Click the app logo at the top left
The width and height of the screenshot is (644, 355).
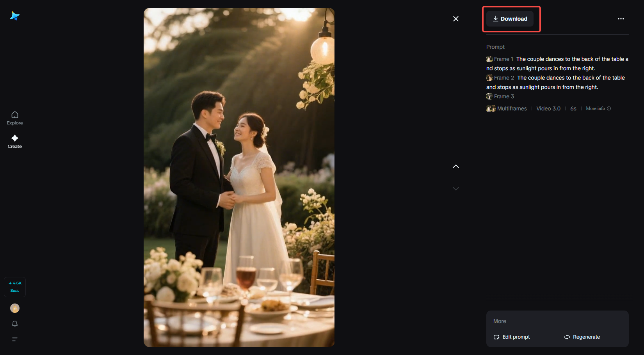pos(15,16)
